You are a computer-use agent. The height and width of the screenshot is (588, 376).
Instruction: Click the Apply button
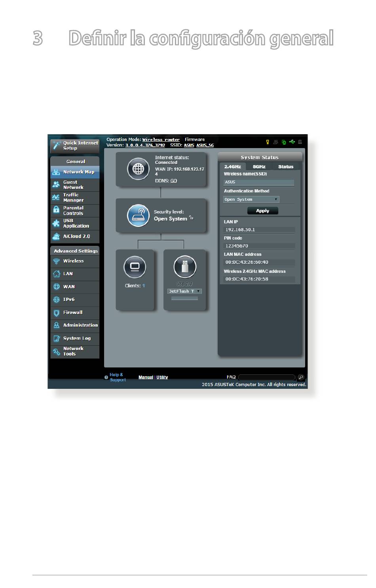262,211
